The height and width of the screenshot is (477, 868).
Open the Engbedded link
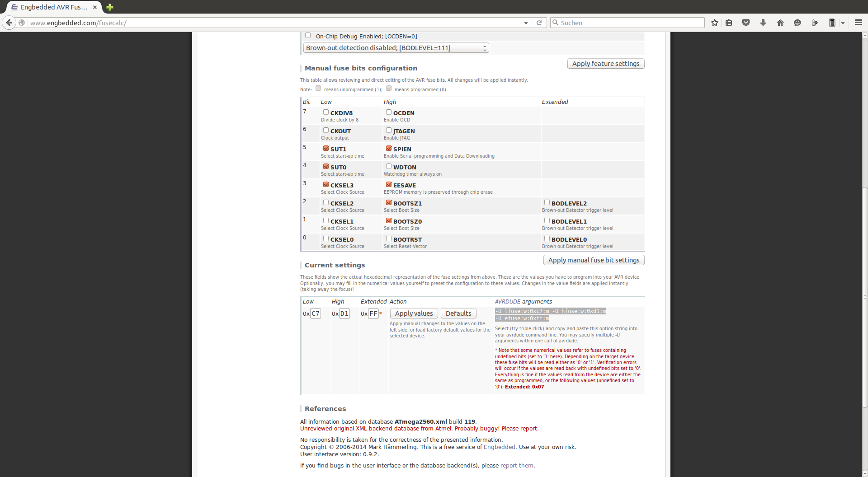[x=500, y=447]
